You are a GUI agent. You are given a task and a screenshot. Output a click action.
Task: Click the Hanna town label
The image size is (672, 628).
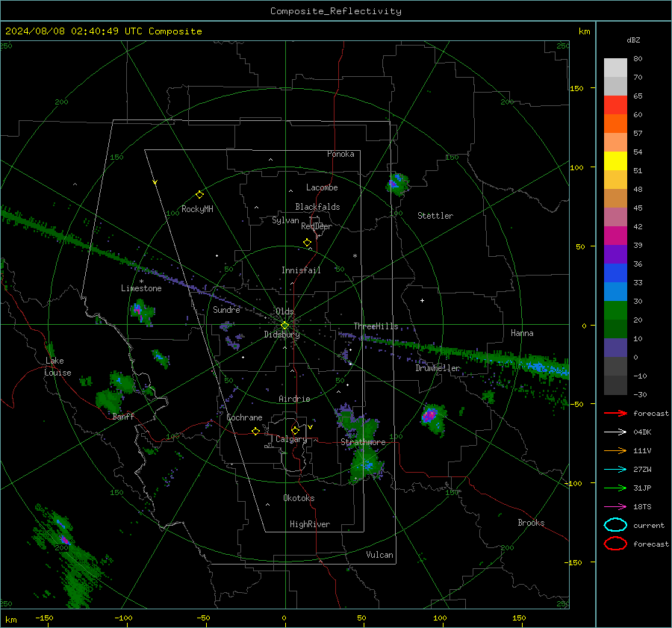(522, 333)
